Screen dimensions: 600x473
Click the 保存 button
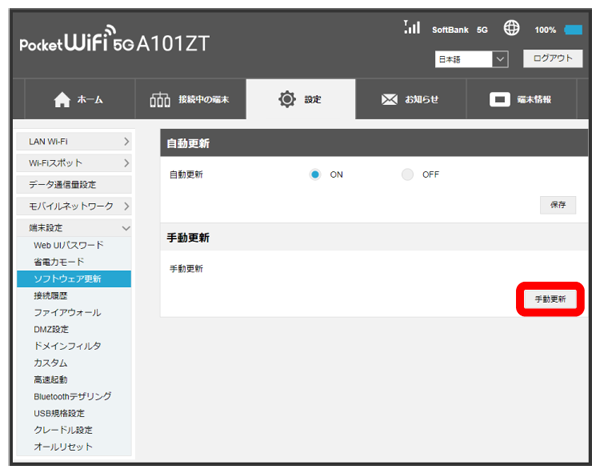click(557, 204)
